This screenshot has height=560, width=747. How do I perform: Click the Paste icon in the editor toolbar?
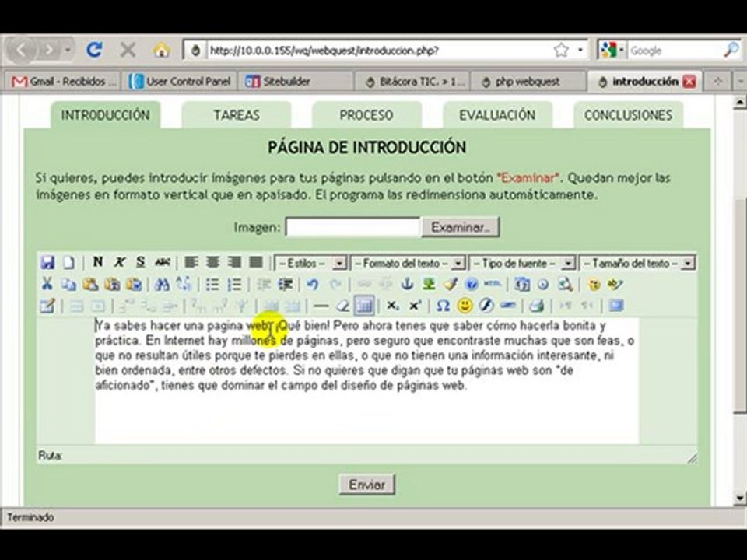point(90,285)
